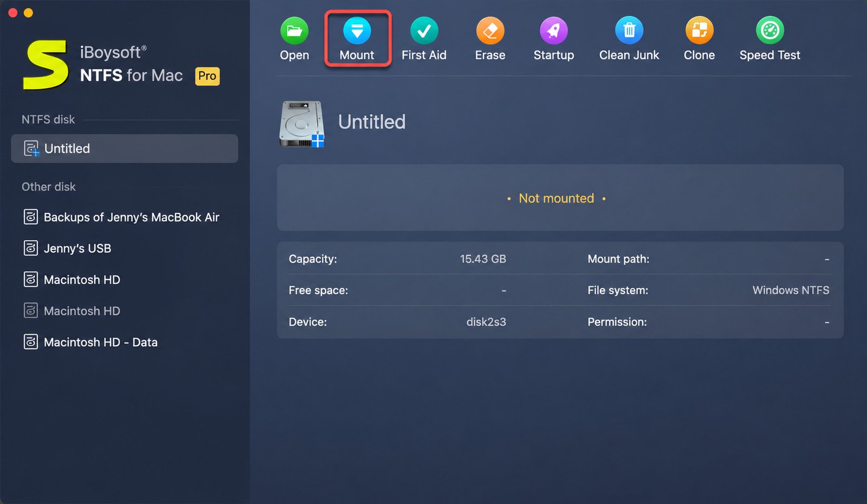Run First Aid checkmark icon
867x504 pixels.
tap(424, 30)
